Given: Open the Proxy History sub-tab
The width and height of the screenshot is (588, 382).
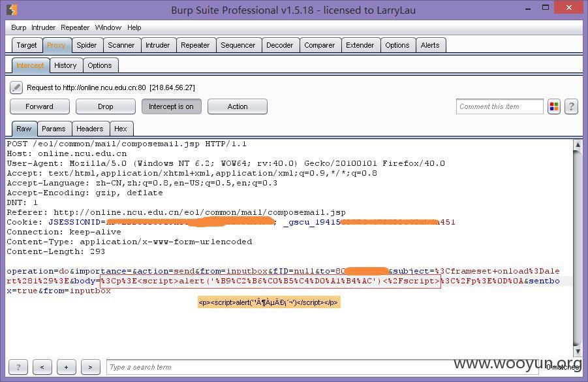Looking at the screenshot, I should pyautogui.click(x=65, y=65).
